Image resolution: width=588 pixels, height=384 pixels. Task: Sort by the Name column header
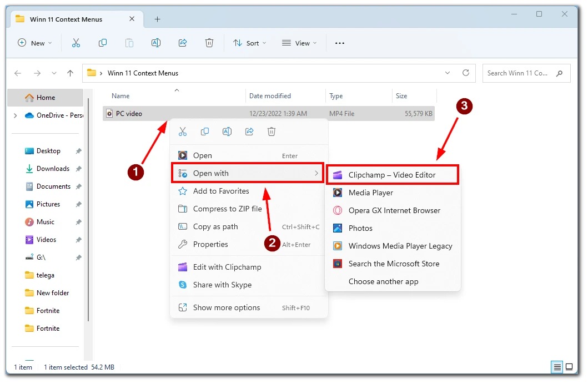coord(174,96)
